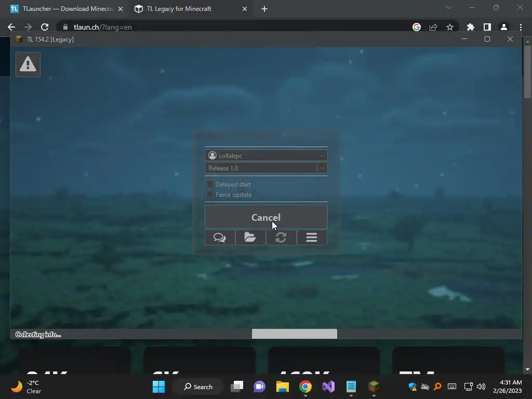Toggle the Force update checkbox
Viewport: 532px width, 399px height.
coord(210,194)
